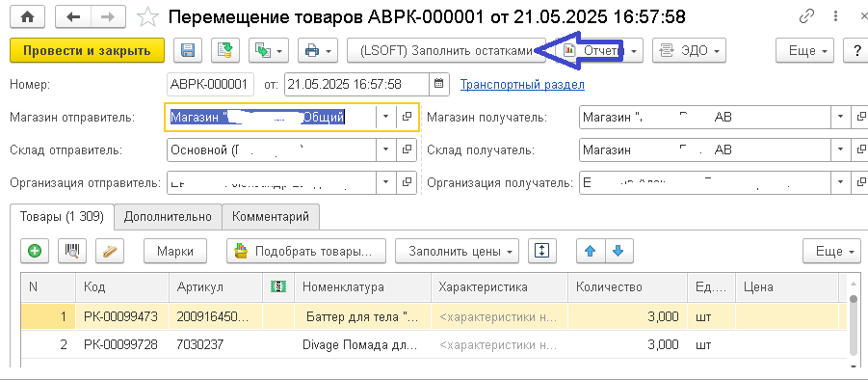The width and height of the screenshot is (868, 380).
Task: Navigate back with the left arrow
Action: click(x=72, y=16)
